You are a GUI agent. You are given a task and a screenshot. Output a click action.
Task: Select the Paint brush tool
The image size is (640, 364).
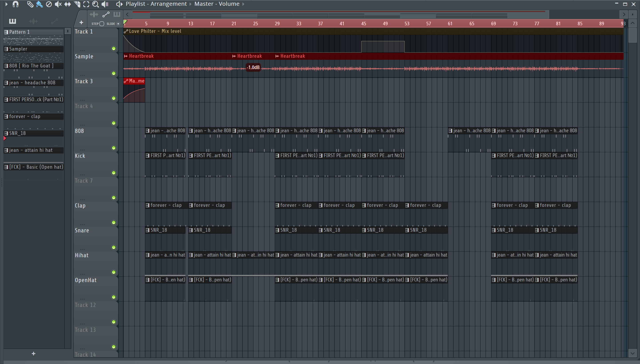[39, 4]
